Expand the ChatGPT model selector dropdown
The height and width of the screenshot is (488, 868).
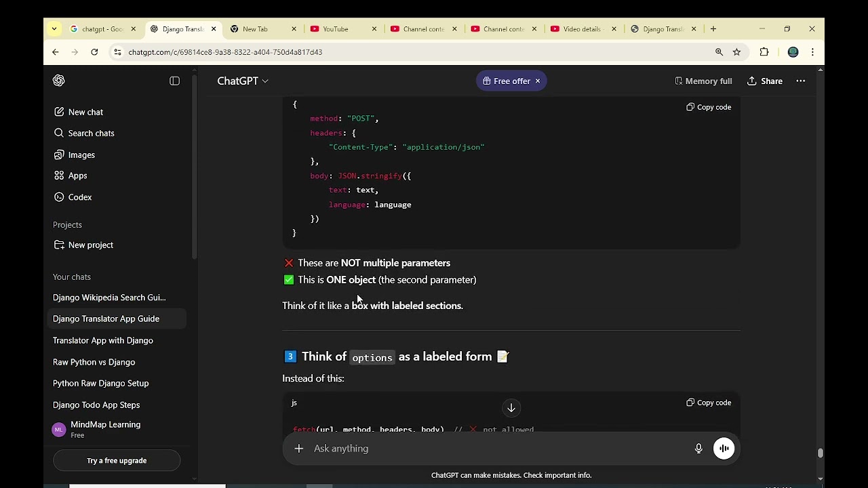click(243, 81)
